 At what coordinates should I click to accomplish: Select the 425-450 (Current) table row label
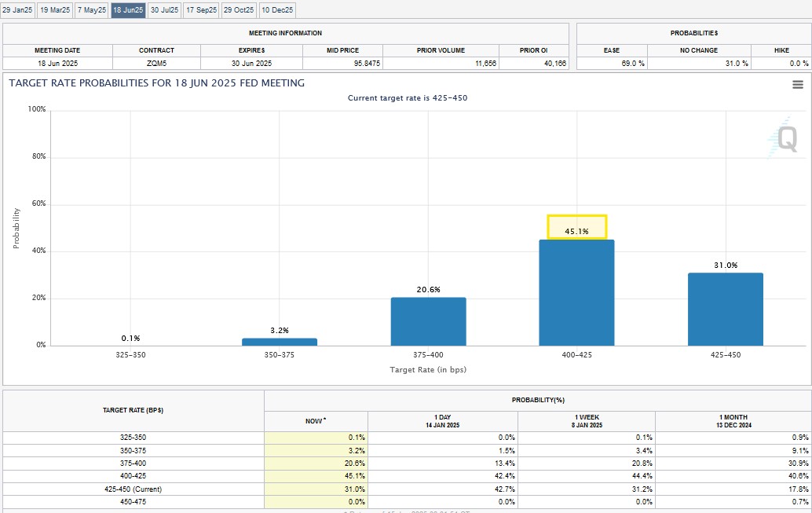[x=134, y=489]
